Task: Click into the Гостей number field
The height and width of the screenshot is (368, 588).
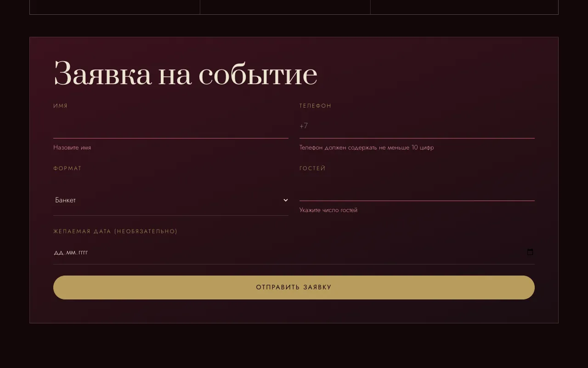Action: 417,189
